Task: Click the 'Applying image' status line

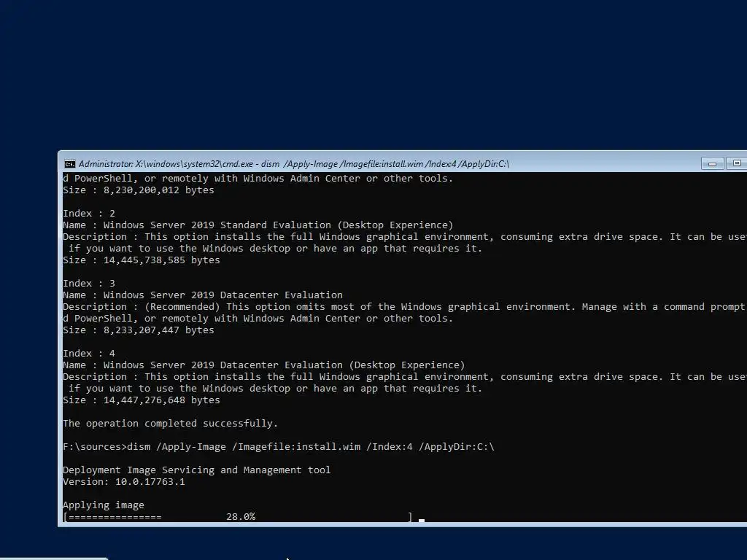Action: click(x=104, y=505)
